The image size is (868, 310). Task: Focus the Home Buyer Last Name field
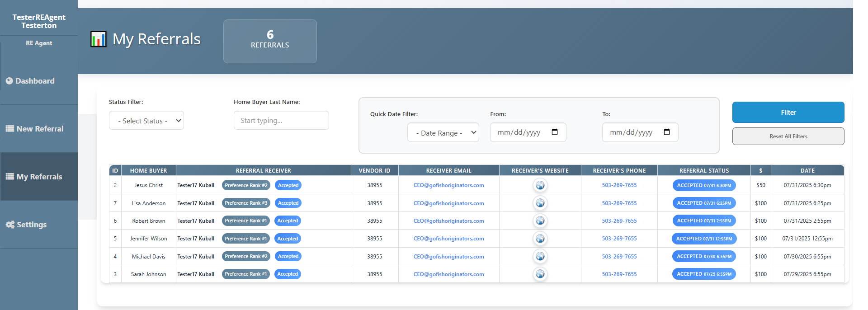click(x=281, y=121)
